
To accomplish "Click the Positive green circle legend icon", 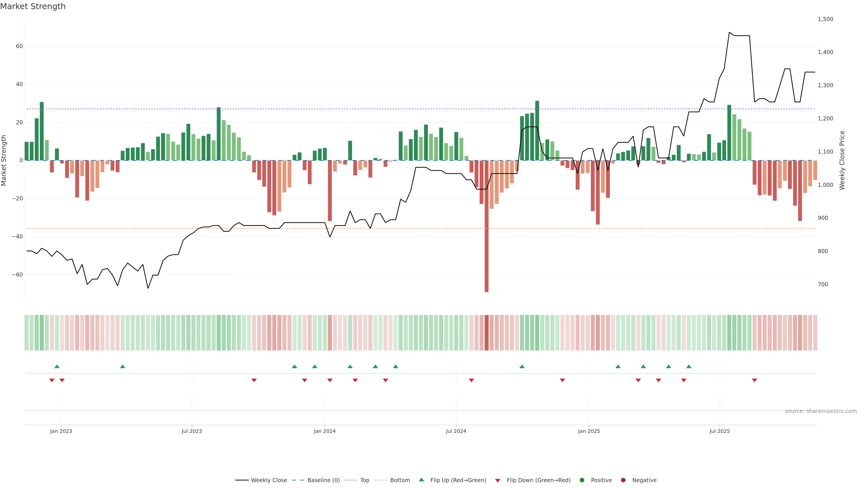I will tap(582, 480).
